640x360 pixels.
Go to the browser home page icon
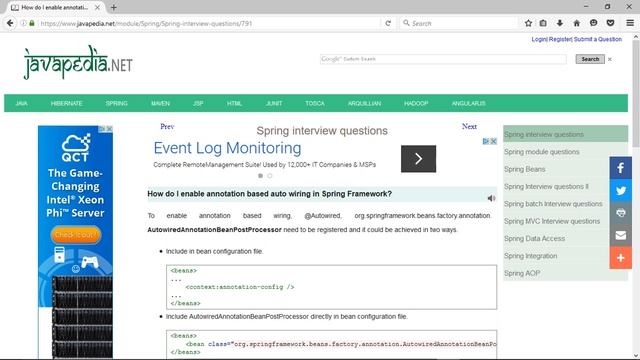[x=577, y=23]
